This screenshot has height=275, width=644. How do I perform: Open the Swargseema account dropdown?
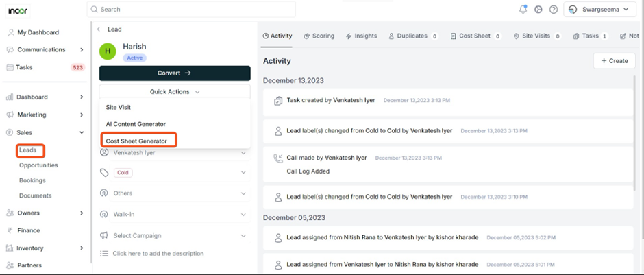pos(599,10)
